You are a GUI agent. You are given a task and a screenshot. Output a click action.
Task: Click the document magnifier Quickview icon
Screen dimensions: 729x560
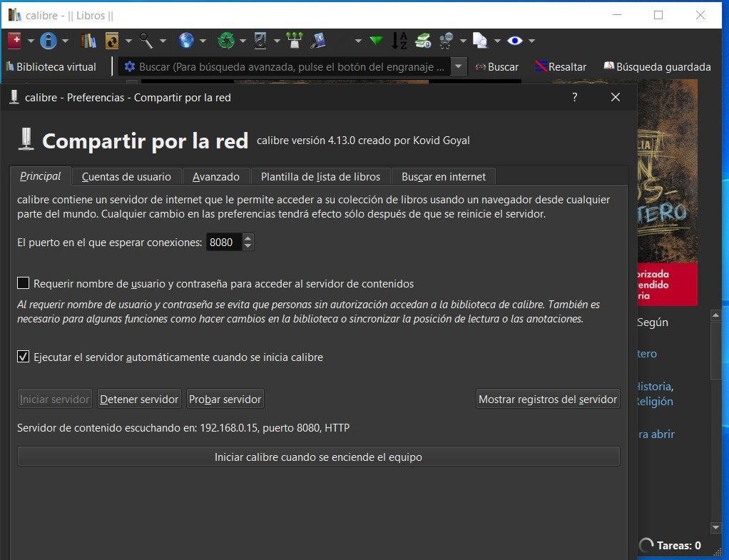point(480,41)
